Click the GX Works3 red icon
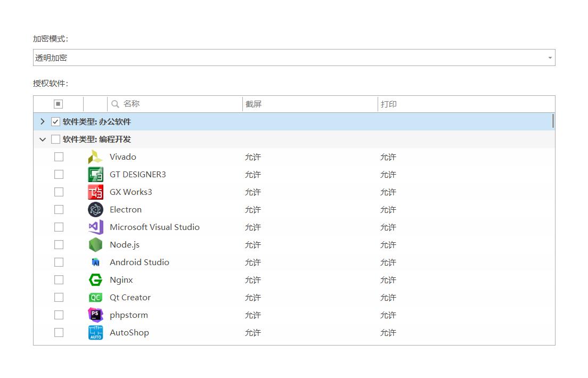 (x=95, y=192)
